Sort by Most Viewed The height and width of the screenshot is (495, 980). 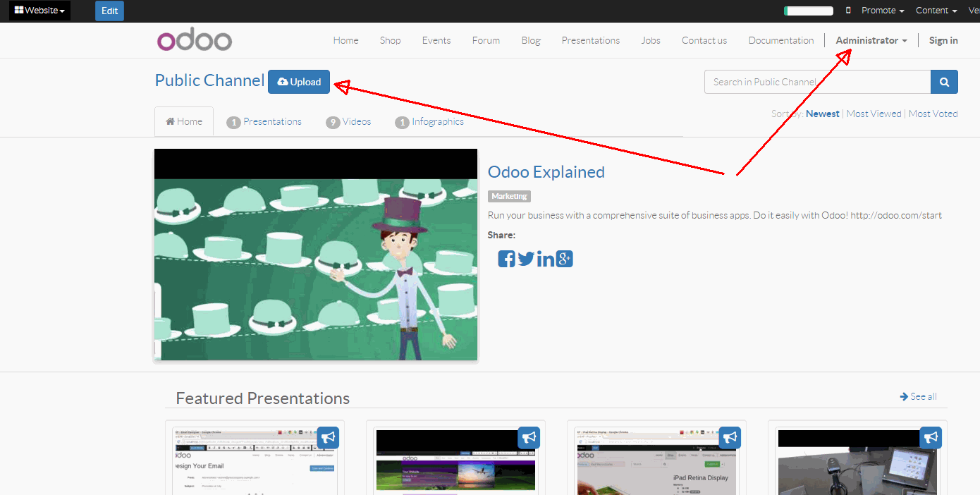tap(874, 114)
